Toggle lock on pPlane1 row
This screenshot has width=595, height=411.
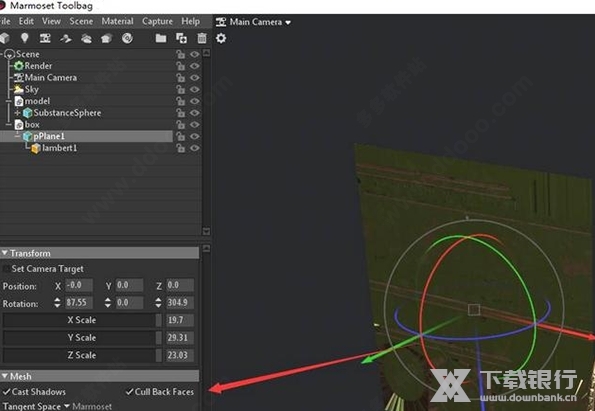[180, 137]
